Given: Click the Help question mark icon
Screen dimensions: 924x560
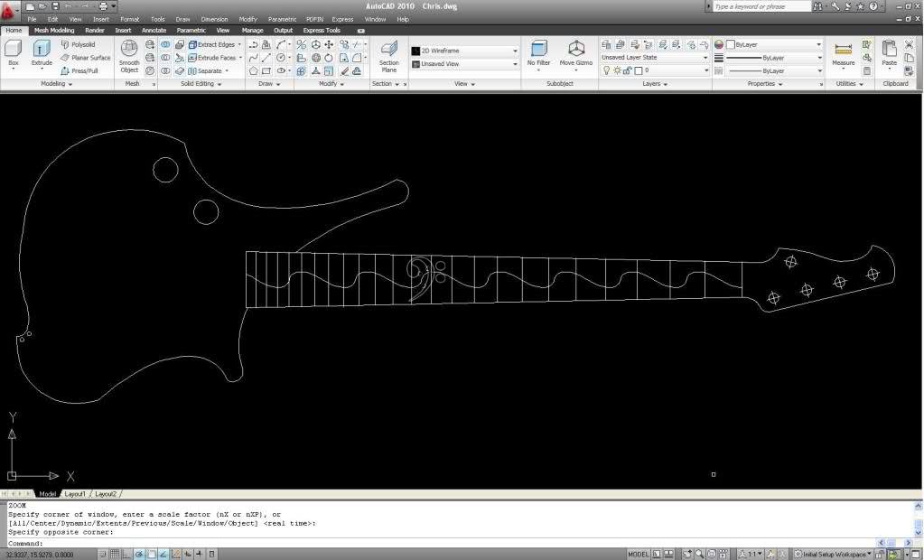Looking at the screenshot, I should coord(873,6).
